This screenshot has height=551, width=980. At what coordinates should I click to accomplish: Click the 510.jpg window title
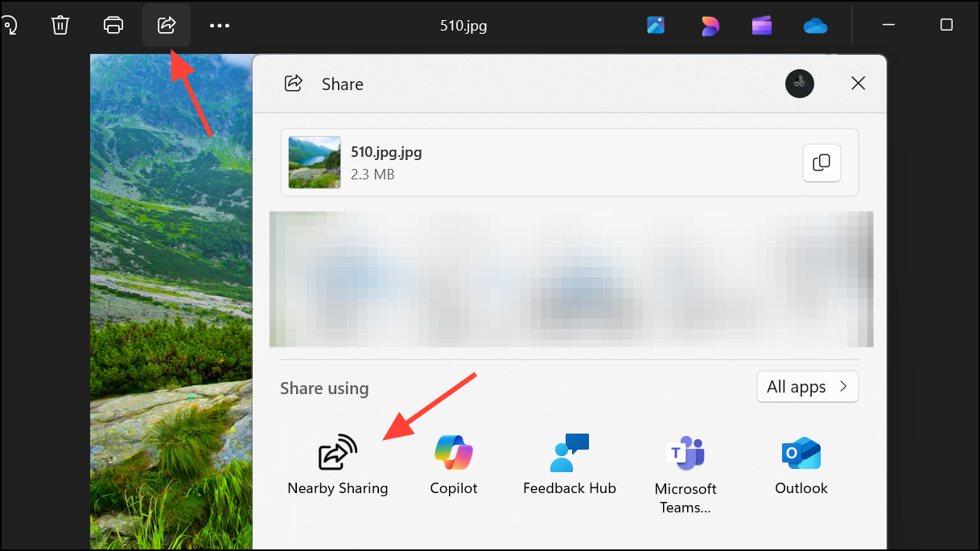pos(463,26)
